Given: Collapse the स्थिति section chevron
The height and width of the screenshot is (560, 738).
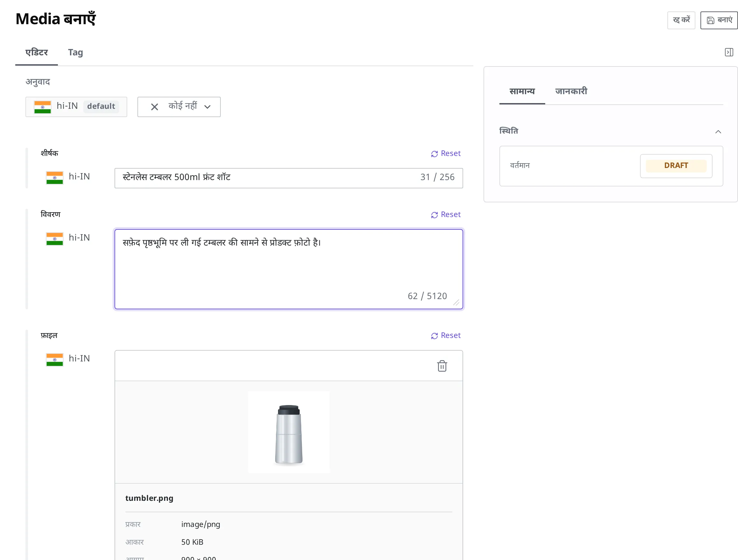Looking at the screenshot, I should click(718, 131).
